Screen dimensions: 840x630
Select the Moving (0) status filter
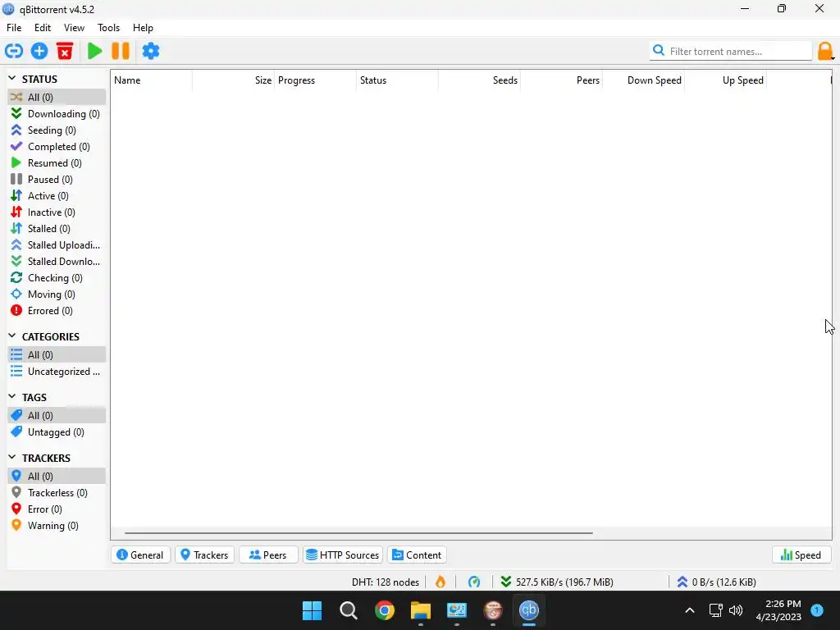[57, 294]
